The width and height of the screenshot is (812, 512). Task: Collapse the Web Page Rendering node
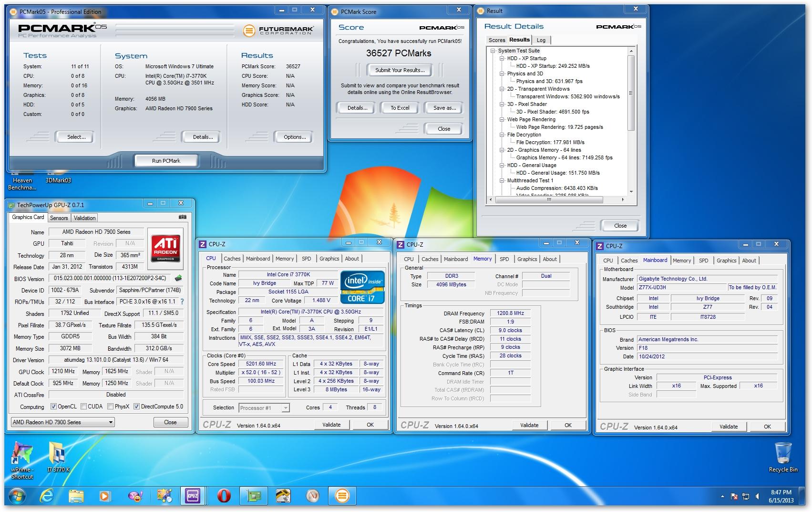(502, 119)
